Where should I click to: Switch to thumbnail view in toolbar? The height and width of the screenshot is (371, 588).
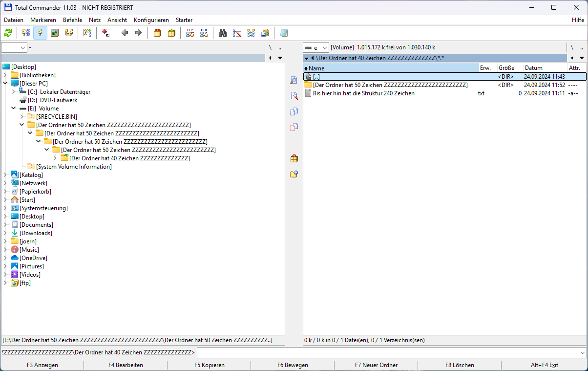coord(55,33)
